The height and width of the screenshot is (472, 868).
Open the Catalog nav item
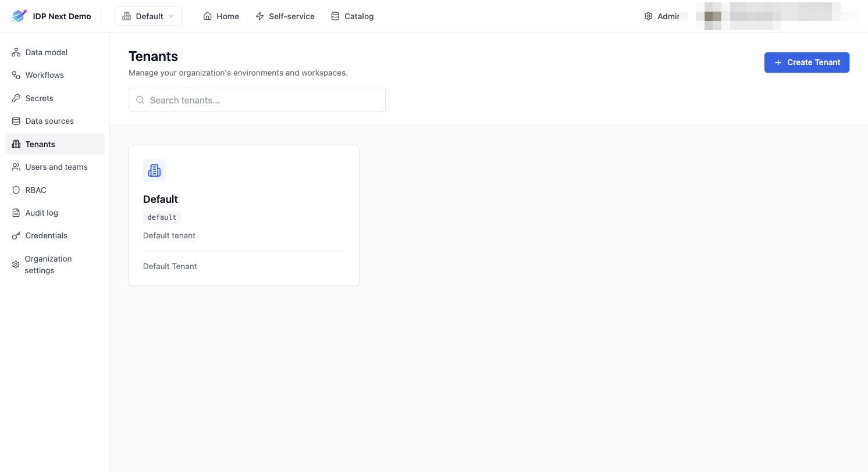(353, 16)
